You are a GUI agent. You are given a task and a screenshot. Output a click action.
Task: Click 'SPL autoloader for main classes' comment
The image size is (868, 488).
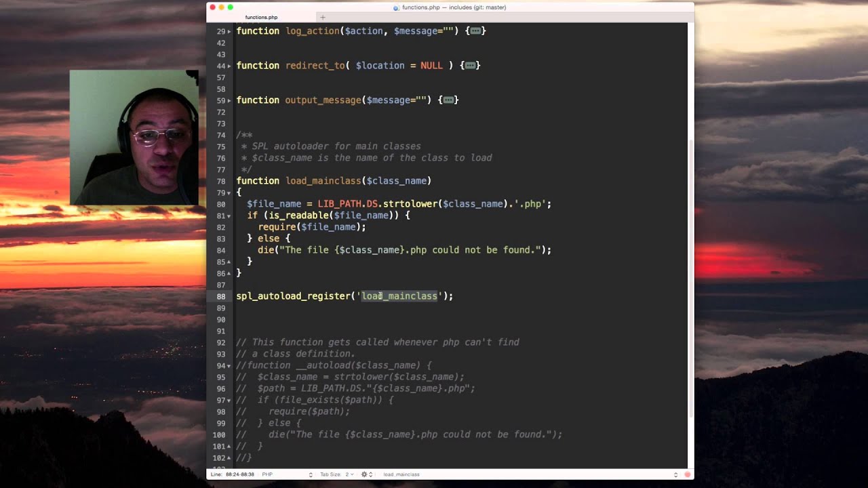point(336,146)
